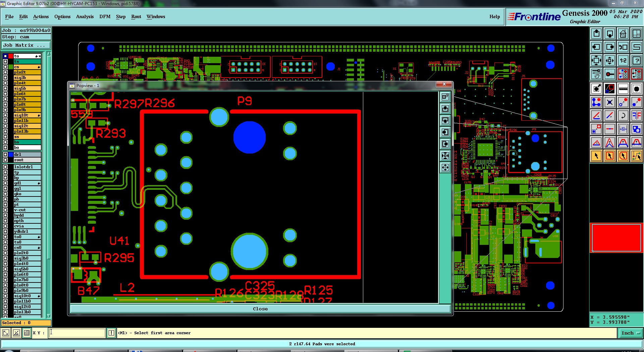
Task: Toggle the 'ts' layer display checkbox
Action: coord(5,61)
